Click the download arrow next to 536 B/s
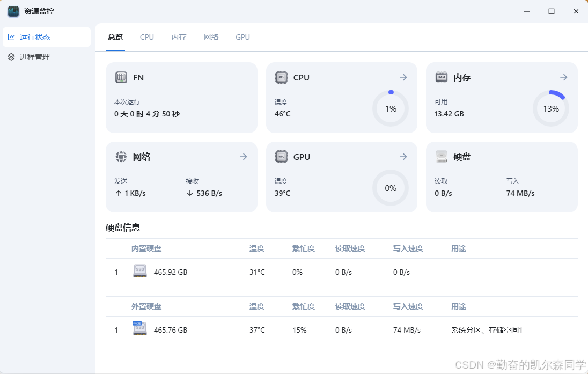This screenshot has height=374, width=588. click(190, 193)
